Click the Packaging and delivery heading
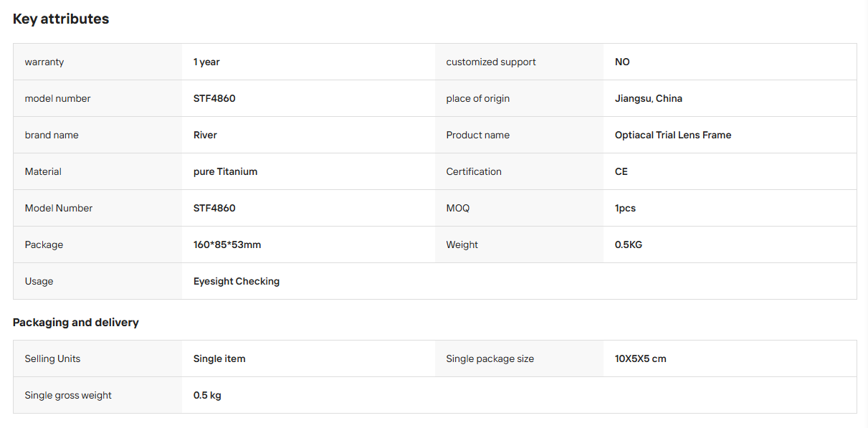The width and height of the screenshot is (868, 428). (76, 323)
